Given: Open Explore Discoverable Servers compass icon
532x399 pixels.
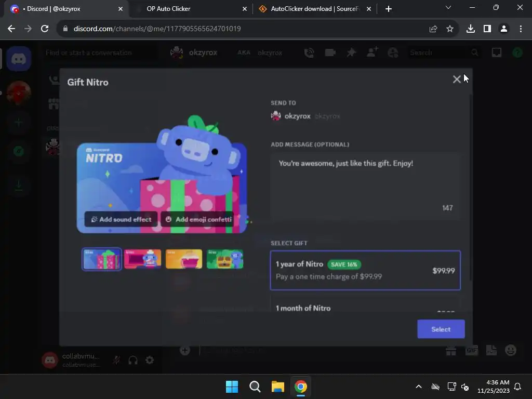Looking at the screenshot, I should click(x=19, y=151).
